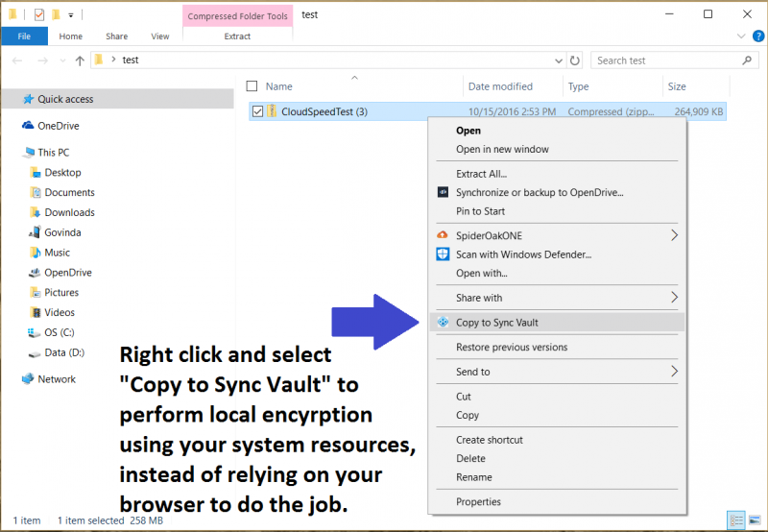Click the New folder quick access toolbar icon
This screenshot has height=532, width=768.
click(57, 14)
